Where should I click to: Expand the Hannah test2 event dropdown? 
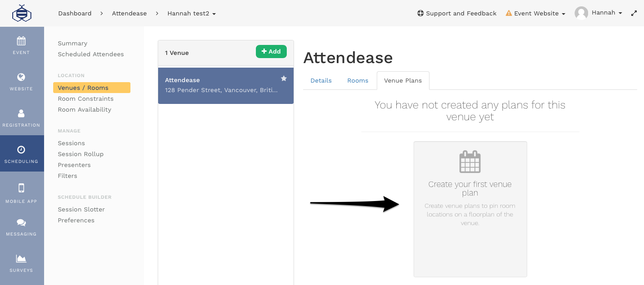(191, 13)
